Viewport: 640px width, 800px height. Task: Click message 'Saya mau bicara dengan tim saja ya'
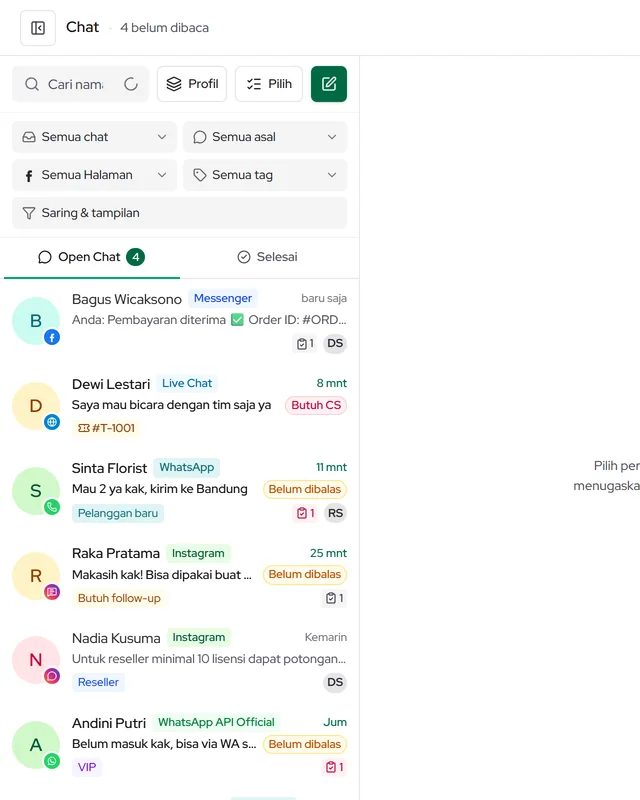pyautogui.click(x=171, y=405)
